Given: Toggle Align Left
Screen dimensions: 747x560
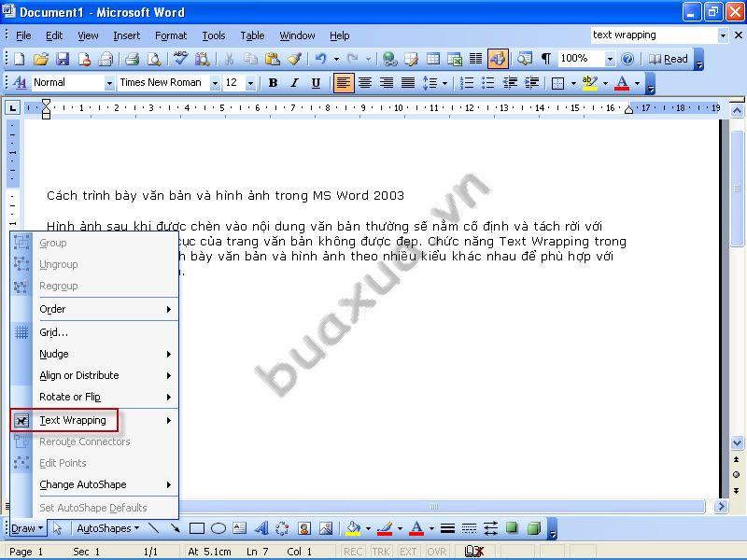Looking at the screenshot, I should click(x=343, y=83).
